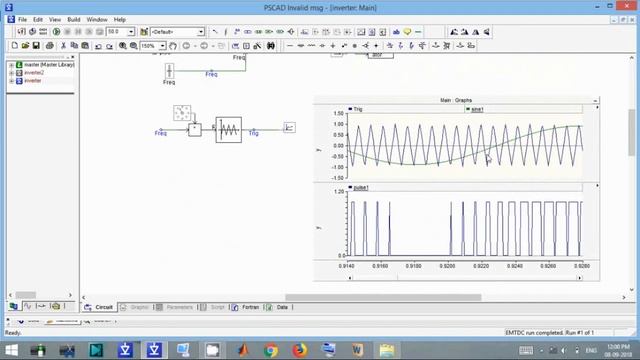The image size is (640, 360).
Task: Click the workspace tab icon in project panel
Action: (13, 306)
